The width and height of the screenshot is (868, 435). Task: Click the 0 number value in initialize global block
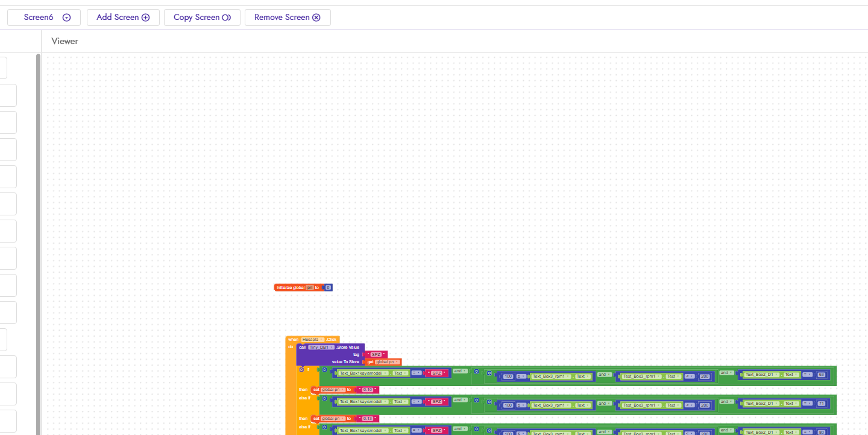pos(328,288)
